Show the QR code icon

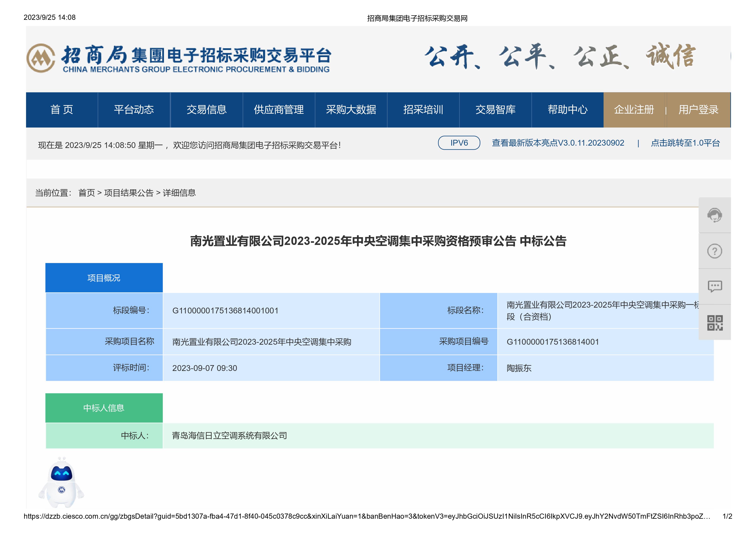click(x=714, y=323)
